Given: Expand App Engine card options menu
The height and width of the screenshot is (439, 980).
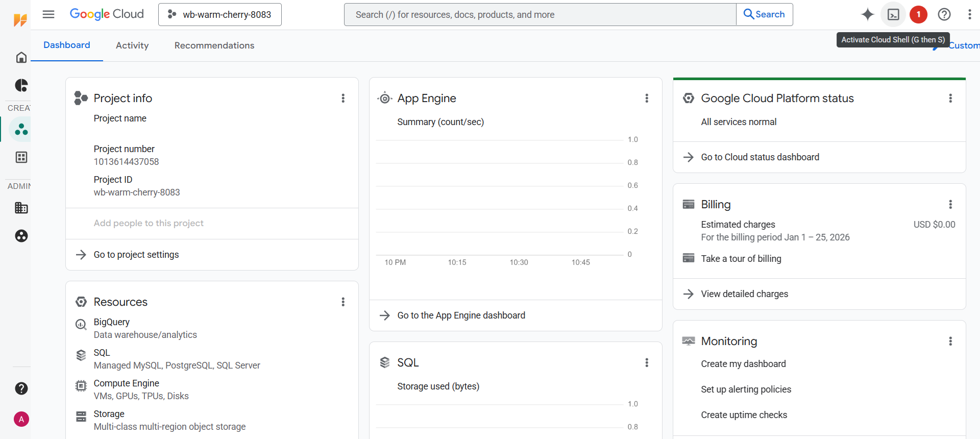Looking at the screenshot, I should click(646, 98).
